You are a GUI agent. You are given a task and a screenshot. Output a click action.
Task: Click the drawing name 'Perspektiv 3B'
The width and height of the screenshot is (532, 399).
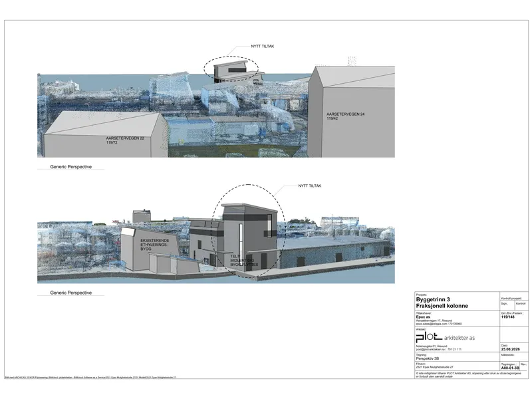tap(428, 358)
